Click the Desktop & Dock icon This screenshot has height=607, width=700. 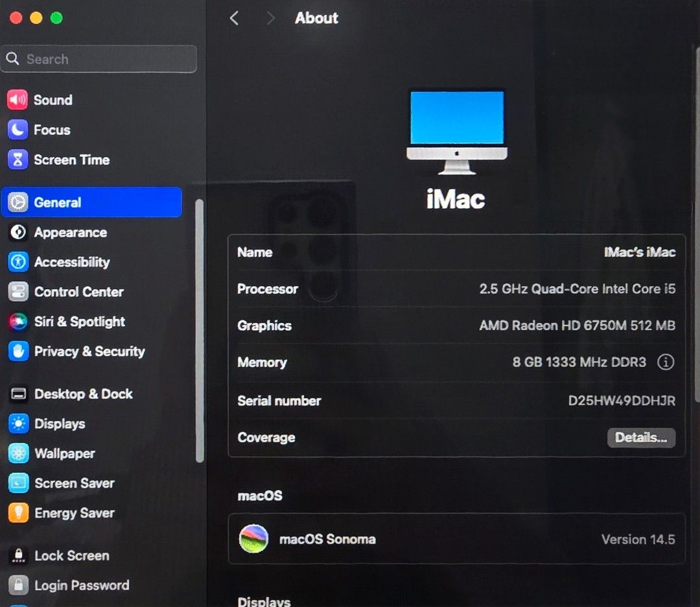click(18, 394)
